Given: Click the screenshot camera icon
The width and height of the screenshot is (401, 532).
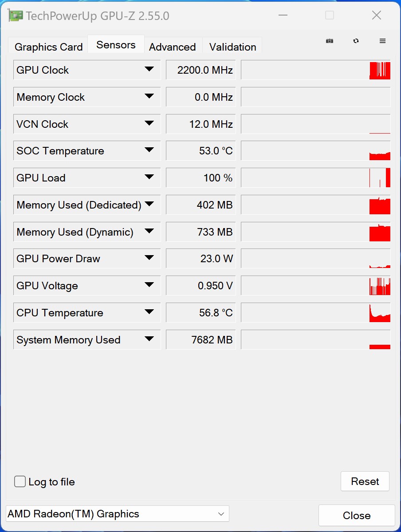Looking at the screenshot, I should pos(330,41).
